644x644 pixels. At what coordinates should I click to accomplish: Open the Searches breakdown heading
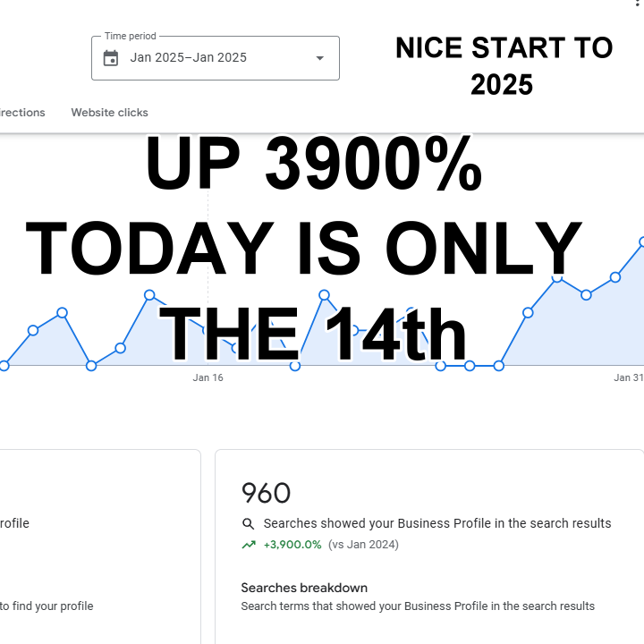304,588
